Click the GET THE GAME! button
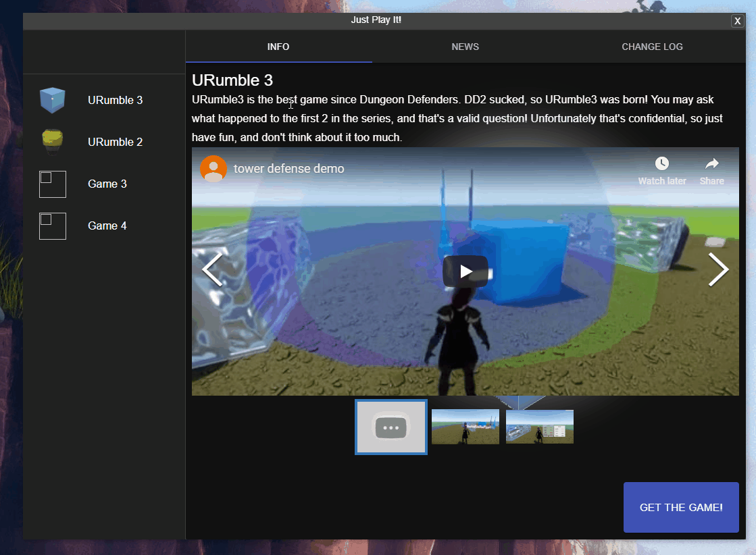 click(681, 507)
